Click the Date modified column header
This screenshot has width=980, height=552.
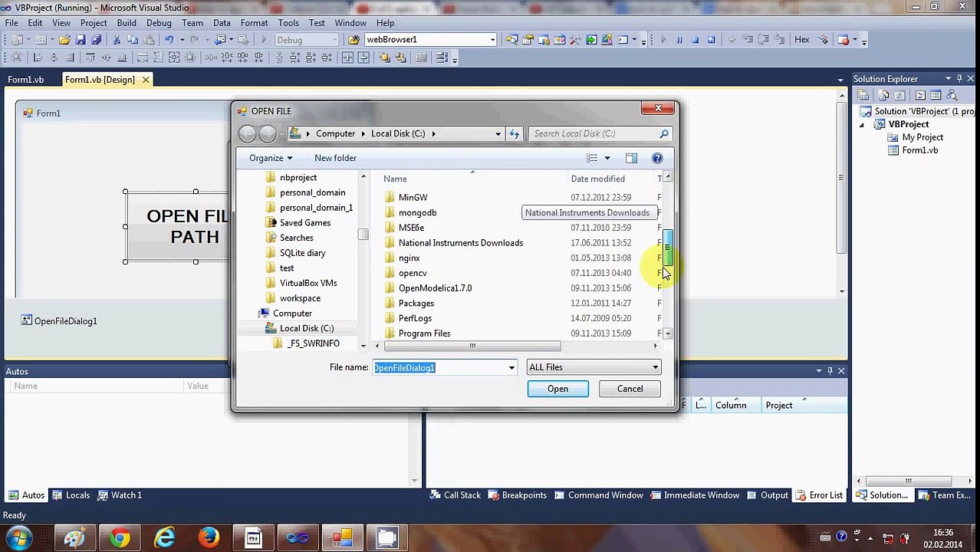597,179
